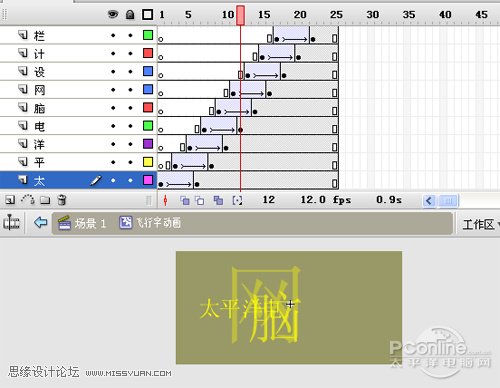Hide the 网 layer via visibility dot
The image size is (500, 388).
tap(113, 90)
